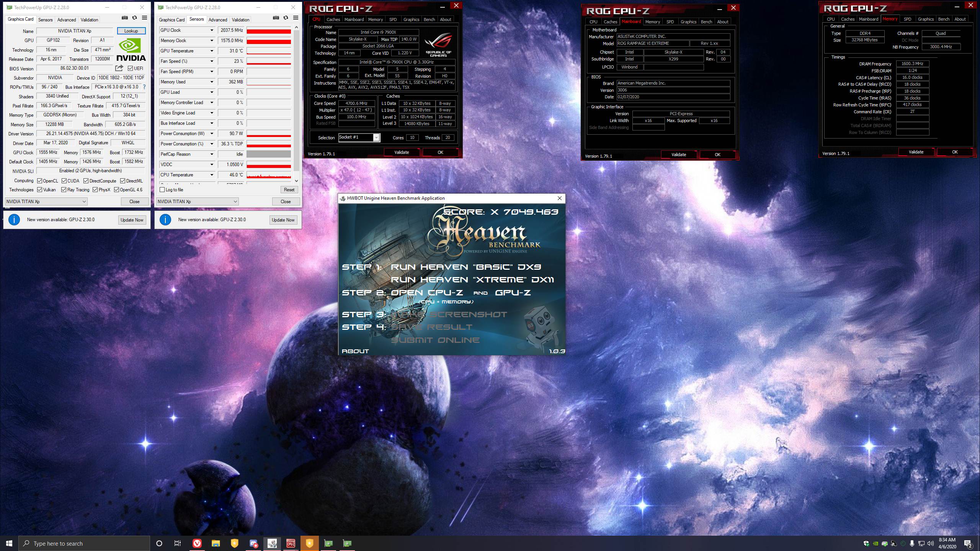The image size is (980, 551).
Task: Click the volume speaker tray icon
Action: pyautogui.click(x=931, y=543)
